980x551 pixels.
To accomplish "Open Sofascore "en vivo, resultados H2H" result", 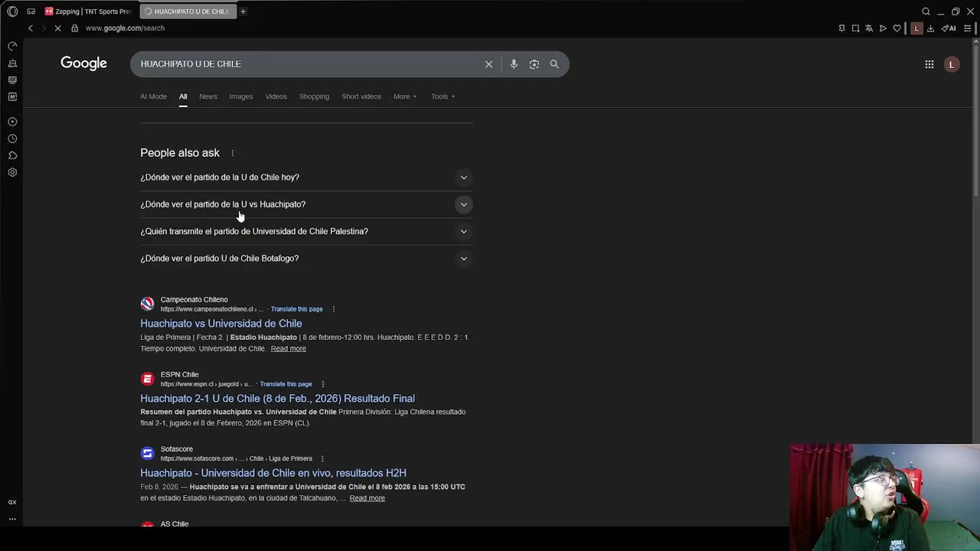I will tap(273, 473).
